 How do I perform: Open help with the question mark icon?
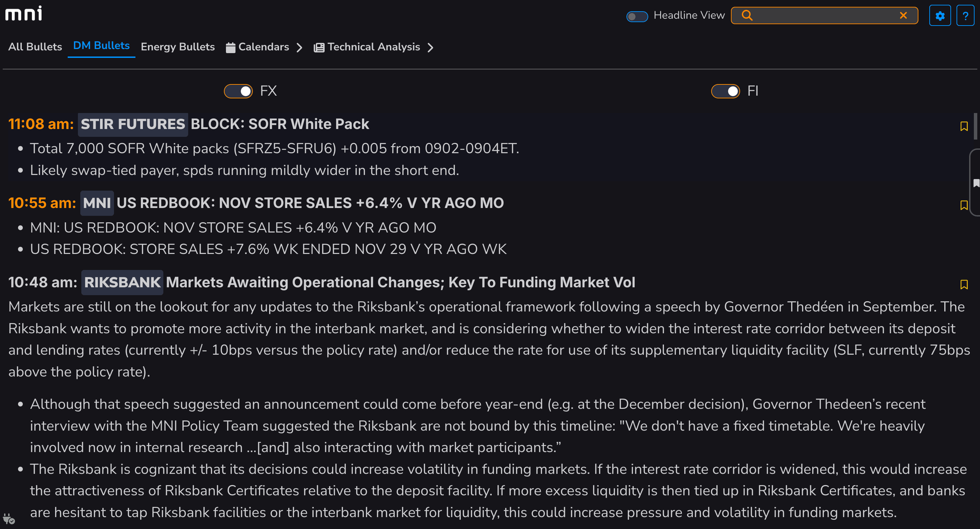(965, 16)
